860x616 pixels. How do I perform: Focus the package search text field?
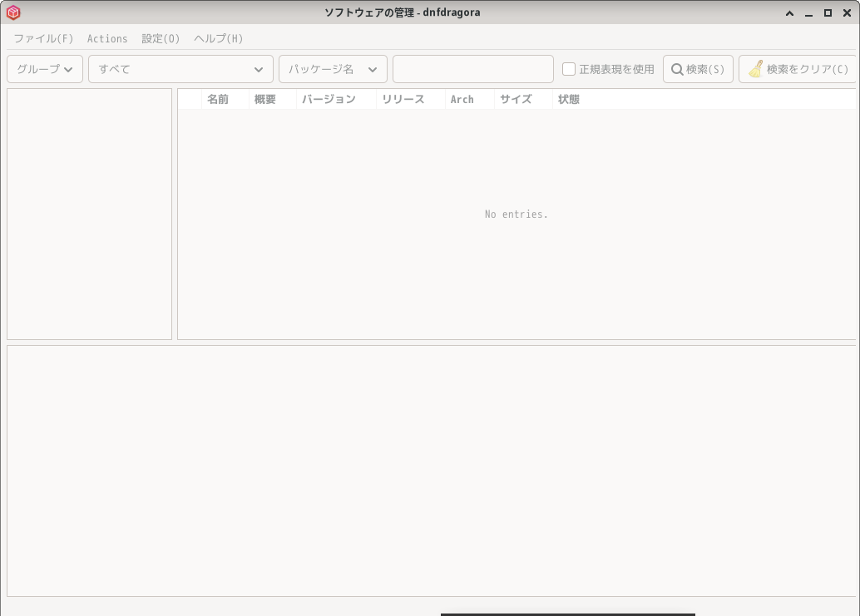pyautogui.click(x=472, y=69)
